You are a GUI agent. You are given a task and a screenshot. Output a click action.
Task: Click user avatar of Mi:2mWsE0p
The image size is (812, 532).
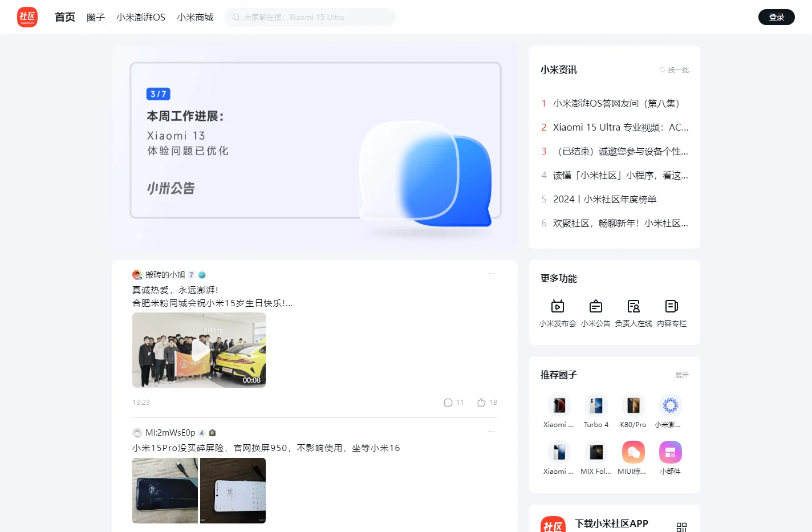pos(137,433)
